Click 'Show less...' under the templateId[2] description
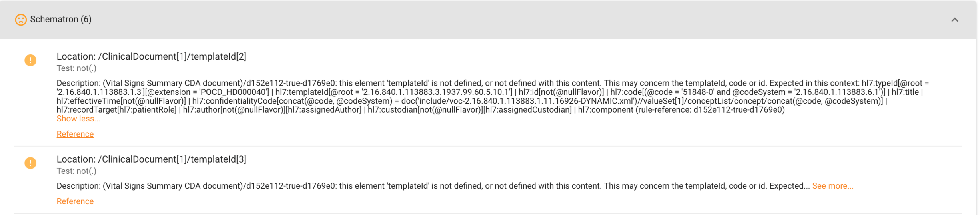The height and width of the screenshot is (215, 980). click(x=78, y=119)
